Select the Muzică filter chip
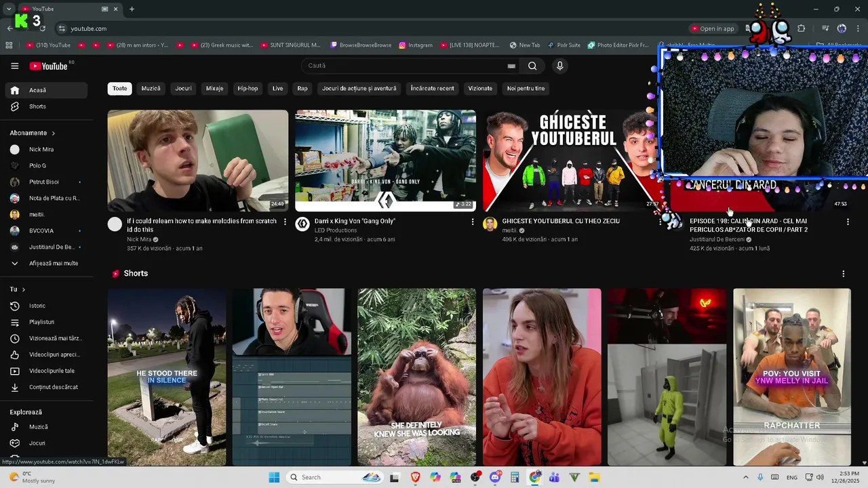Viewport: 868px width, 488px height. 151,89
